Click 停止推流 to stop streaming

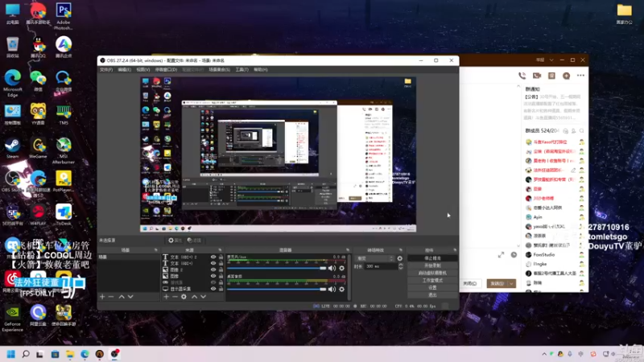[x=432, y=258]
